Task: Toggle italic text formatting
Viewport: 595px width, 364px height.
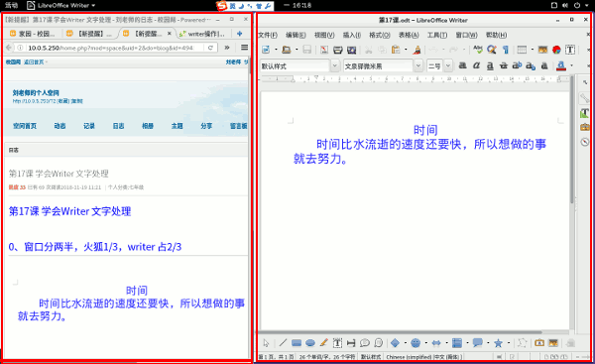Action: click(476, 65)
